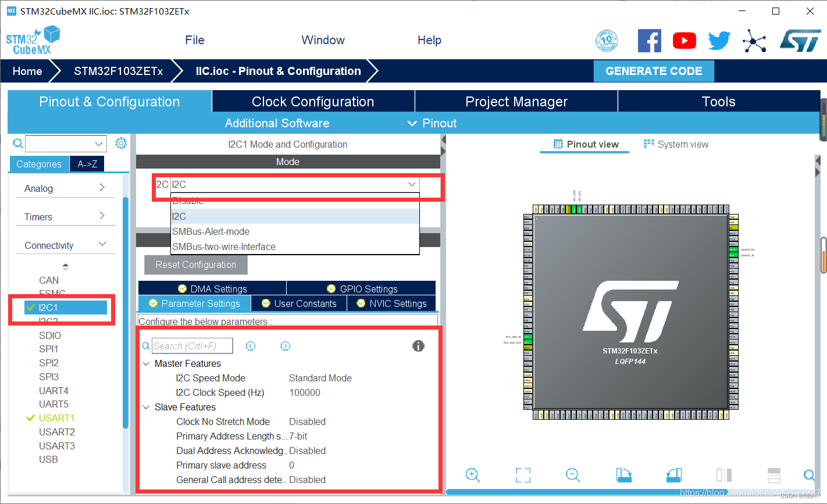The image size is (827, 504).
Task: Switch to the Clock Configuration tab
Action: [x=313, y=101]
